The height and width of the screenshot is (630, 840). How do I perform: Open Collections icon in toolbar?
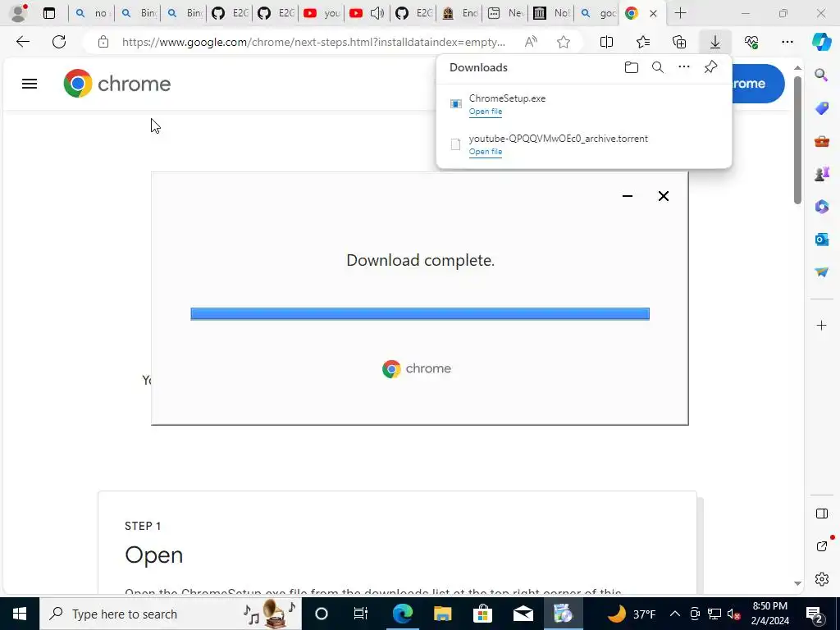point(679,42)
